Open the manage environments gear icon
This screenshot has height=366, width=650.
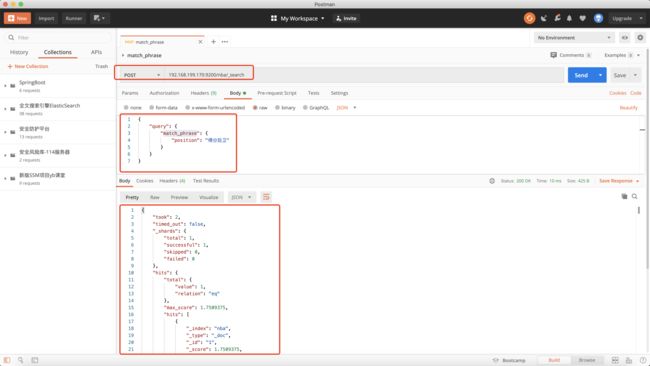640,38
